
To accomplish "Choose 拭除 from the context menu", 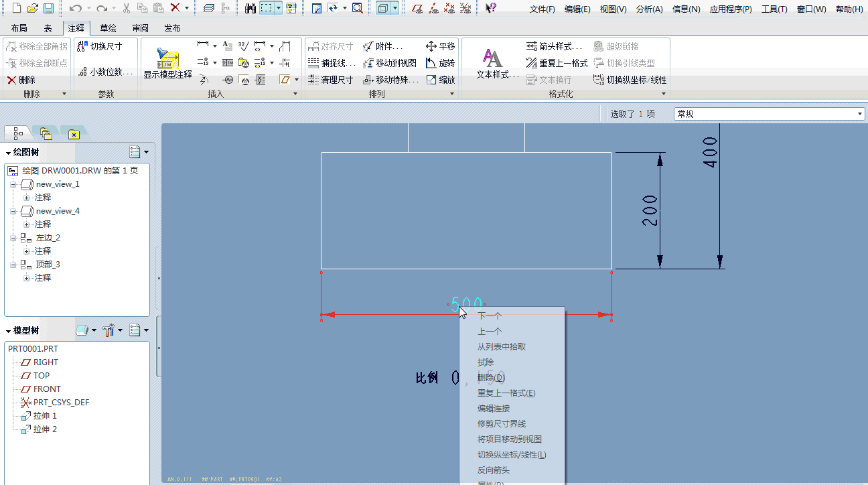I will click(486, 362).
